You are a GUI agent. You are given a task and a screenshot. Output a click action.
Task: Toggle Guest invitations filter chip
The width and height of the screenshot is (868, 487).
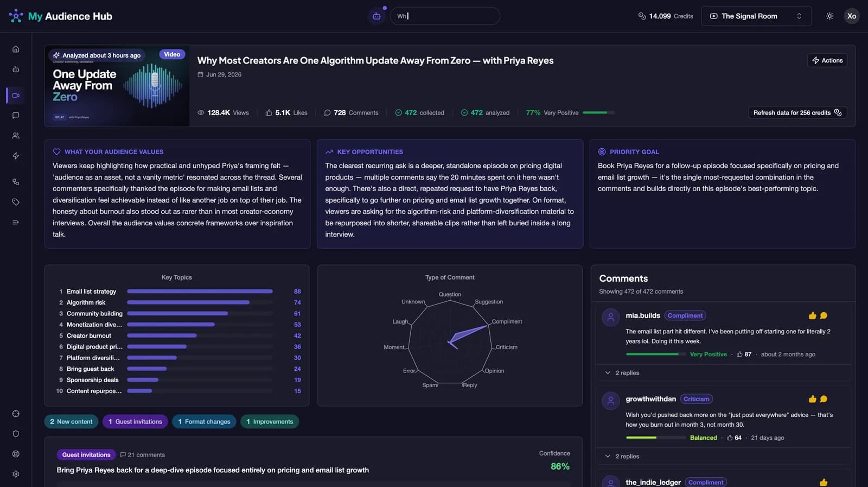[135, 422]
